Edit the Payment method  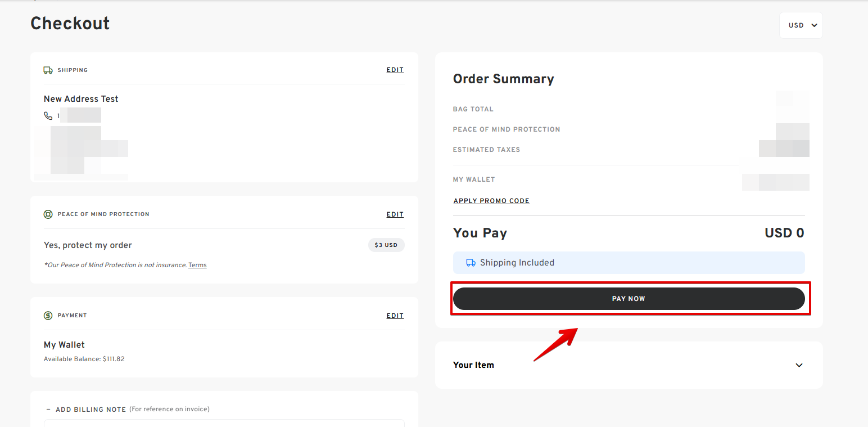click(395, 316)
